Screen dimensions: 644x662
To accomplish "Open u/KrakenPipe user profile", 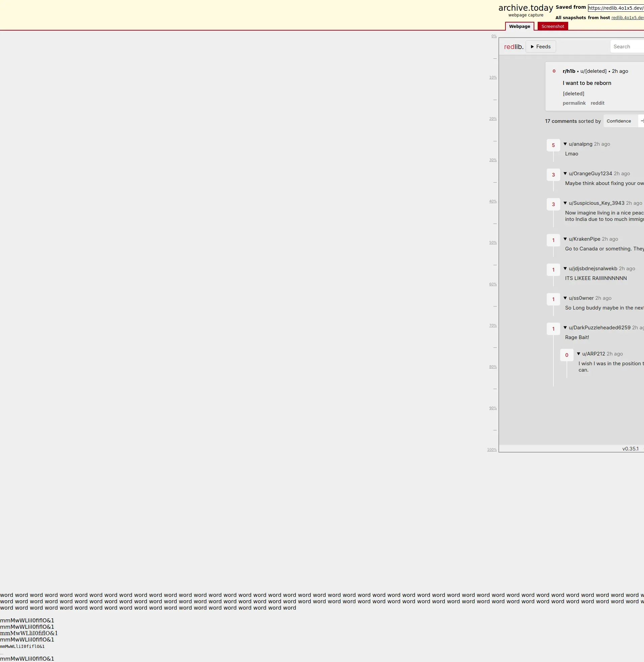I will click(584, 239).
